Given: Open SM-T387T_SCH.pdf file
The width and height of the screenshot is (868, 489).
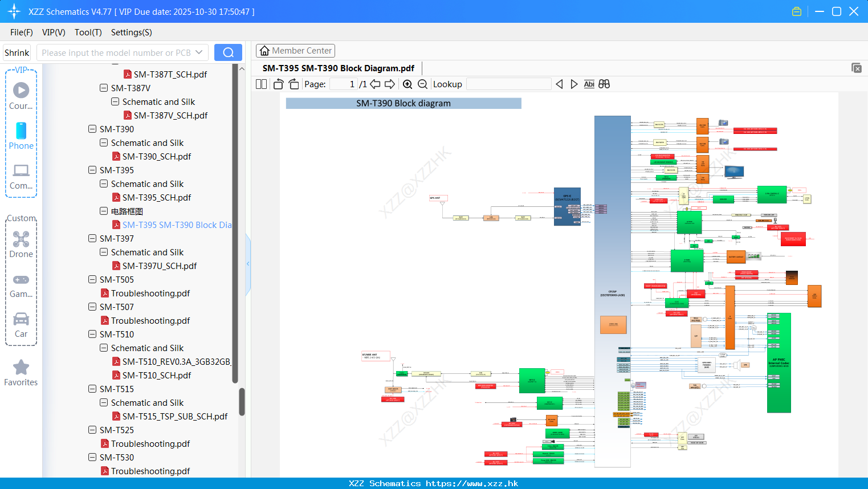Looking at the screenshot, I should coord(170,74).
